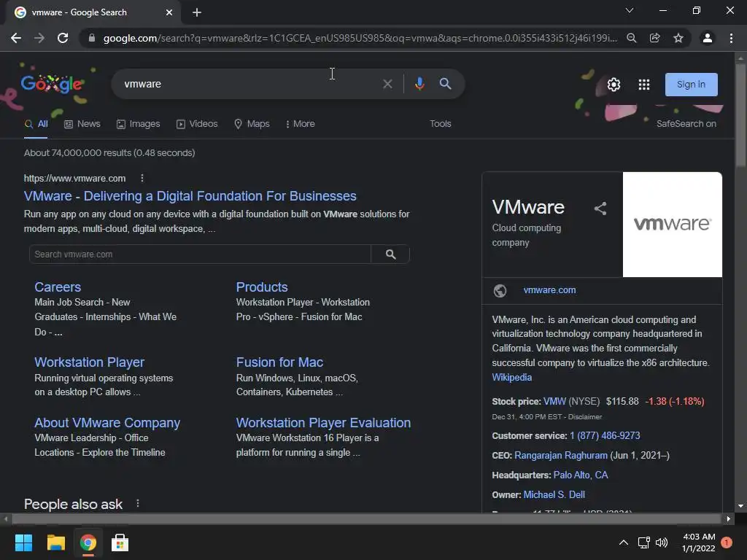The height and width of the screenshot is (560, 747).
Task: Click the Sign in button
Action: tap(692, 85)
